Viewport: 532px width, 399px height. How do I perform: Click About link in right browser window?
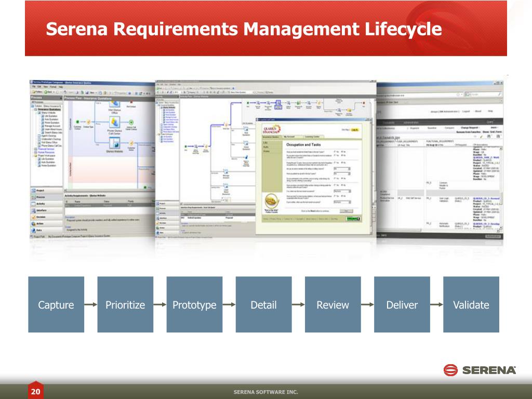click(478, 111)
